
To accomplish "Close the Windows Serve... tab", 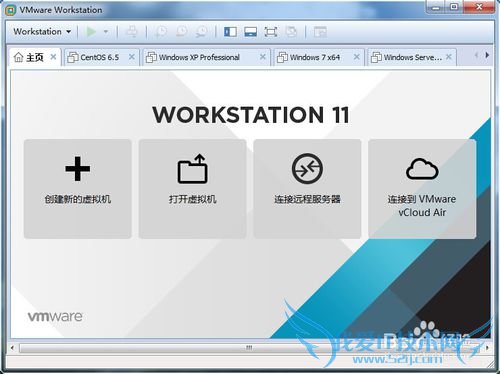I will tap(449, 57).
